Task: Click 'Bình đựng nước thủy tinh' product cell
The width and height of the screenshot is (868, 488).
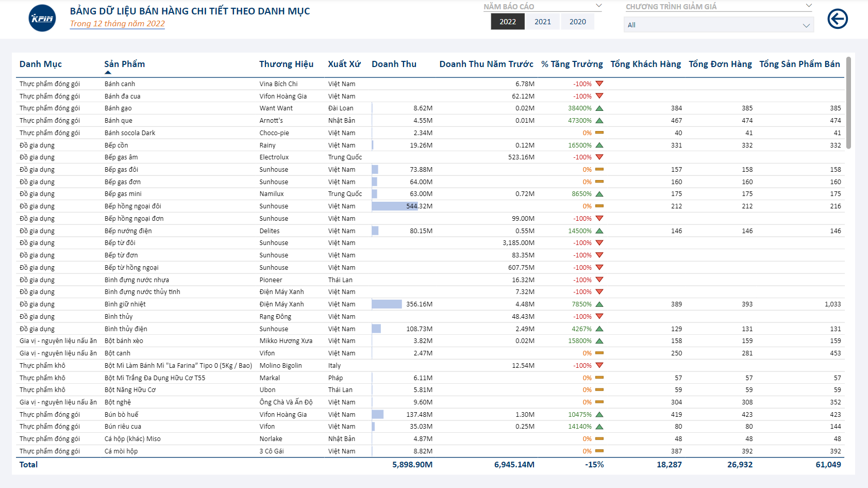Action: pos(142,292)
